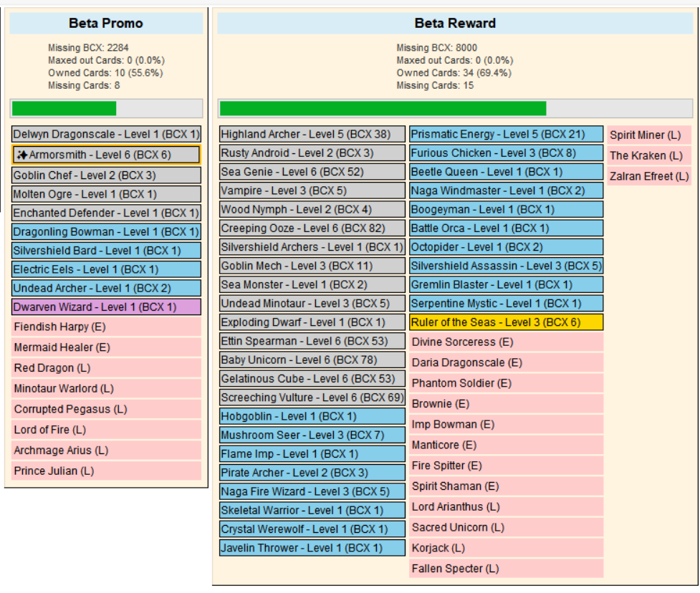Open the Highland Archer Level 5 card
The height and width of the screenshot is (593, 700).
coord(312,134)
